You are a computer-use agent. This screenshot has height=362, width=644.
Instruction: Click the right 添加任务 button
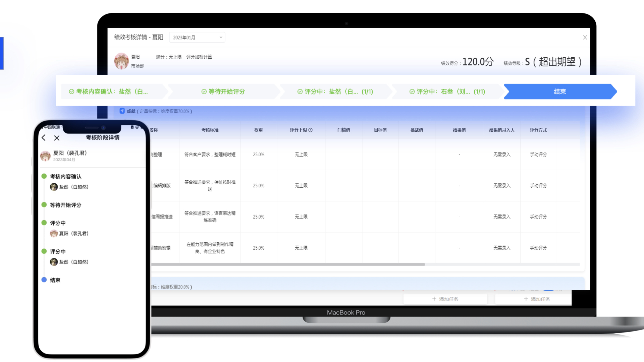coord(537,299)
